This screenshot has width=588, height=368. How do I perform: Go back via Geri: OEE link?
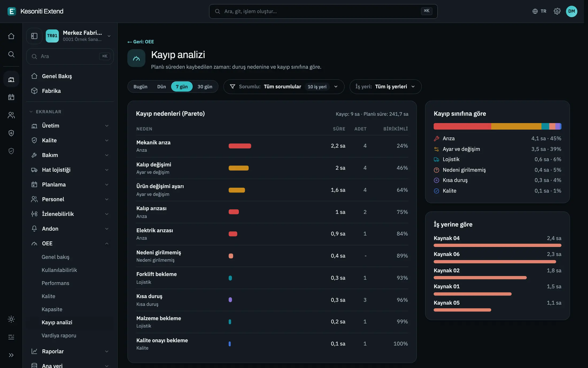click(x=141, y=42)
